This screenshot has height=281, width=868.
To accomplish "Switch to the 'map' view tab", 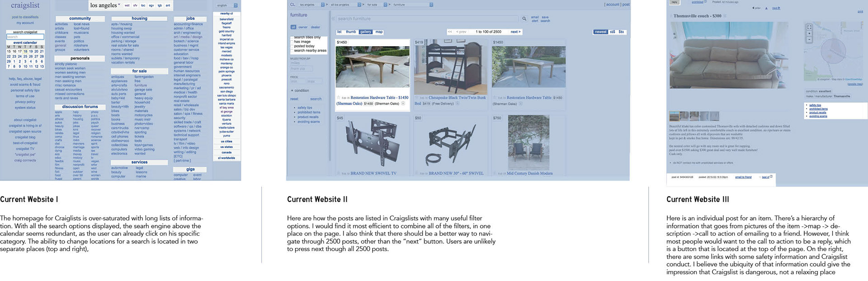I will pyautogui.click(x=379, y=32).
